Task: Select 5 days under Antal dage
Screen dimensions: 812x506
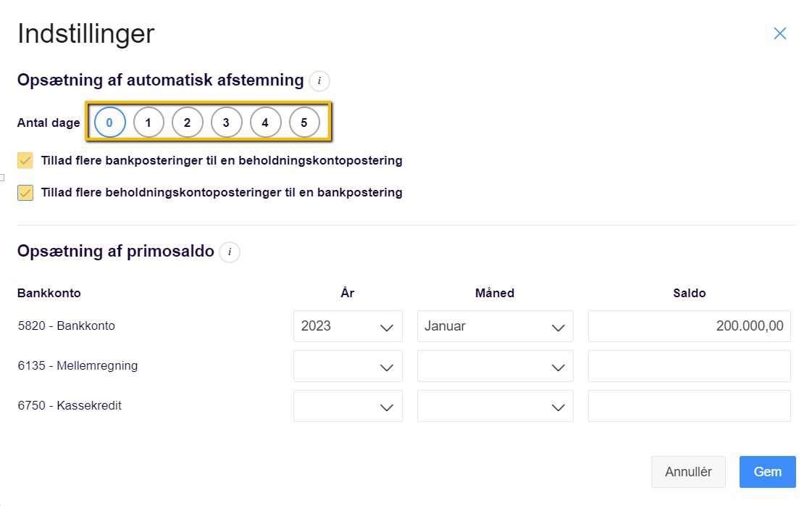Action: click(305, 122)
